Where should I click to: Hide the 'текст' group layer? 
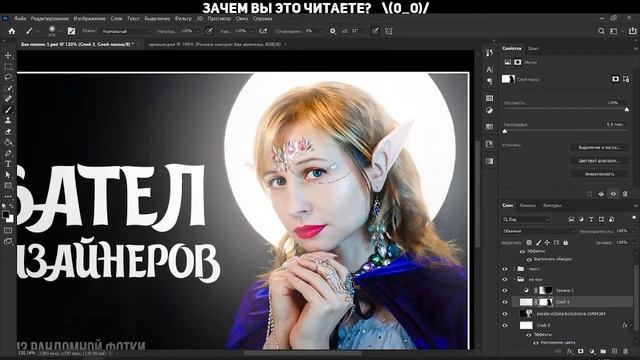(x=505, y=269)
